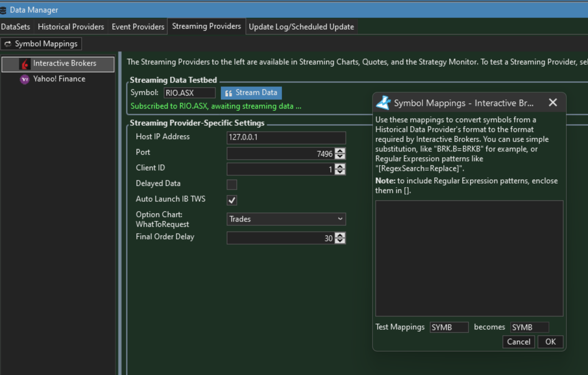Image resolution: width=588 pixels, height=375 pixels.
Task: Enable the Delayed Data checkbox
Action: pos(232,184)
